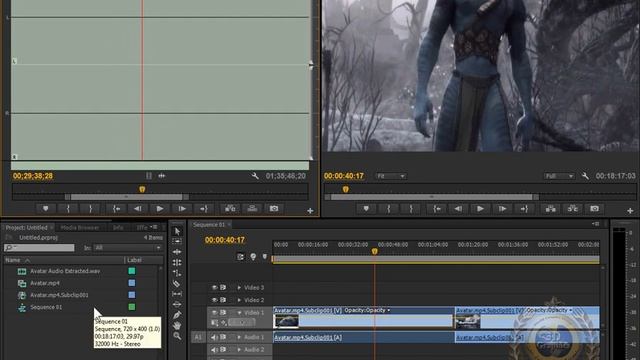Click Insert button in Source monitor

230,209
